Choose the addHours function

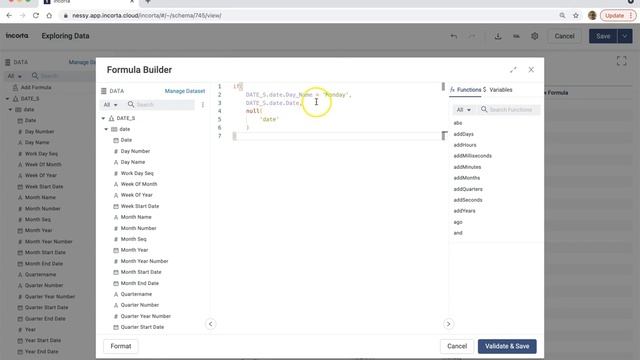pos(465,145)
